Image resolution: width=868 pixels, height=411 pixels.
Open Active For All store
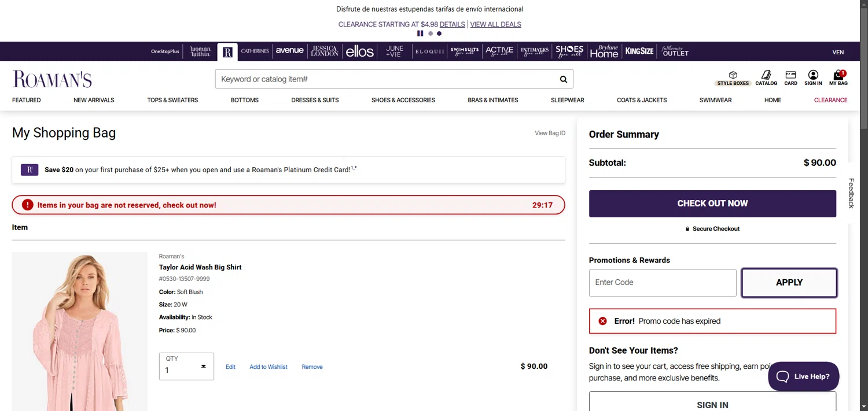click(499, 51)
